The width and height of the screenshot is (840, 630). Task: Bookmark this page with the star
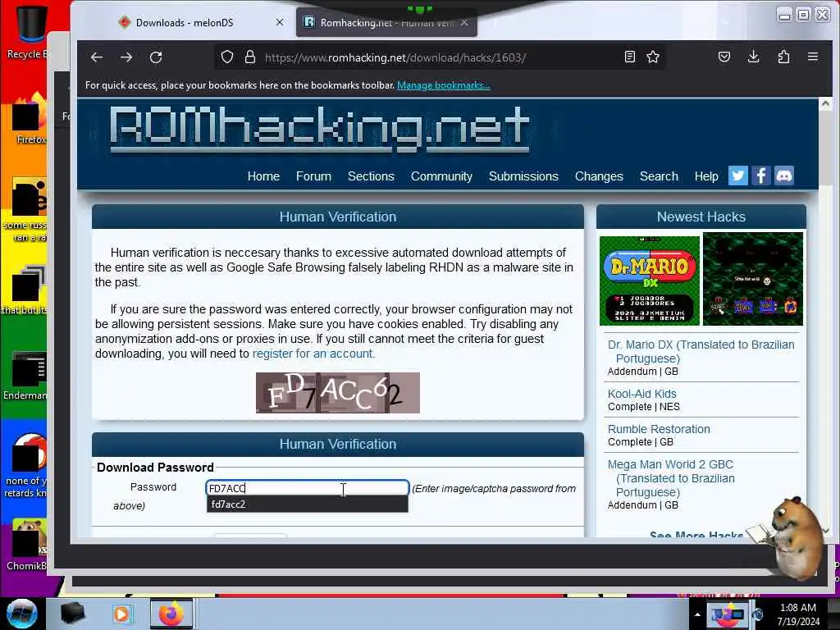652,57
